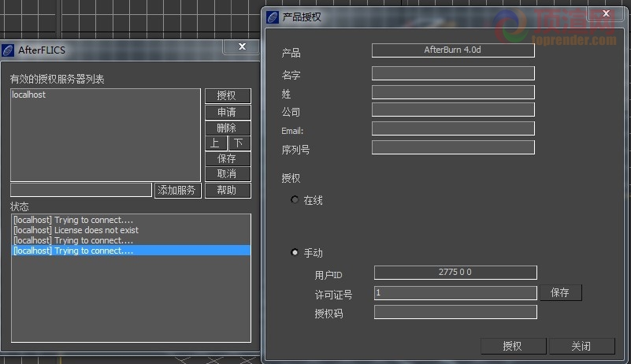This screenshot has height=364, width=631.
Task: Click 保存 next to 许可证号 field
Action: point(560,293)
